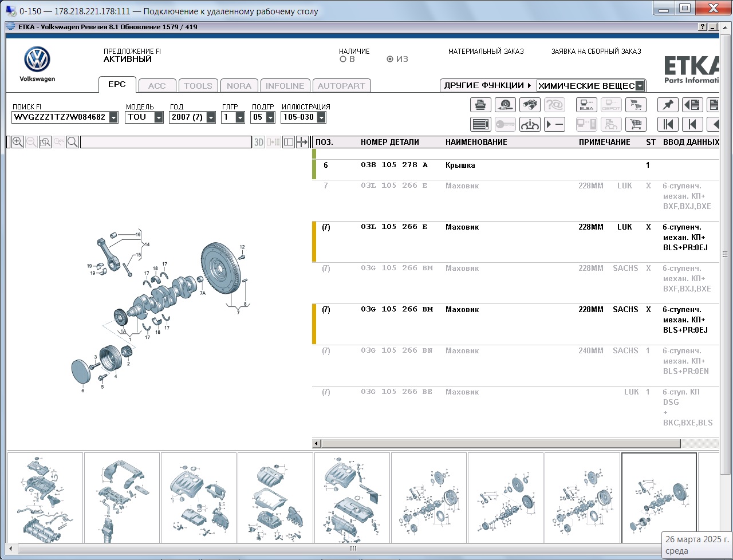Select Маховик 03L 105 266 E with BLS+PR:0EJ
This screenshot has width=733, height=560.
coord(515,242)
